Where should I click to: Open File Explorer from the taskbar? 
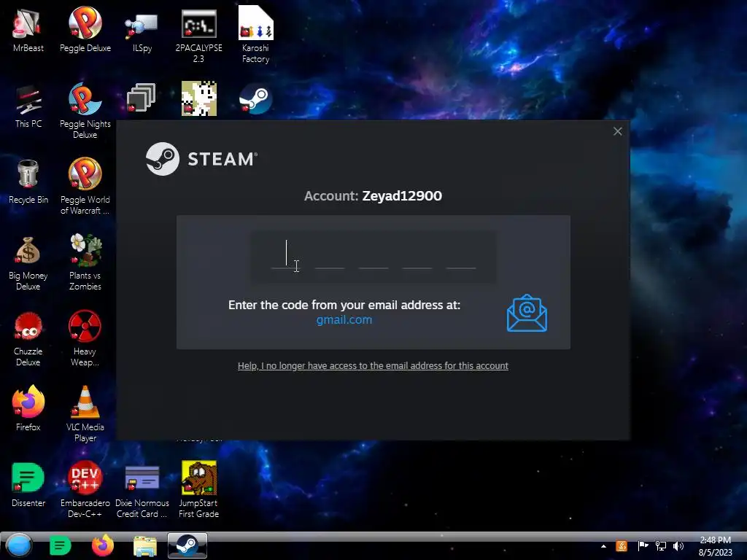click(145, 546)
